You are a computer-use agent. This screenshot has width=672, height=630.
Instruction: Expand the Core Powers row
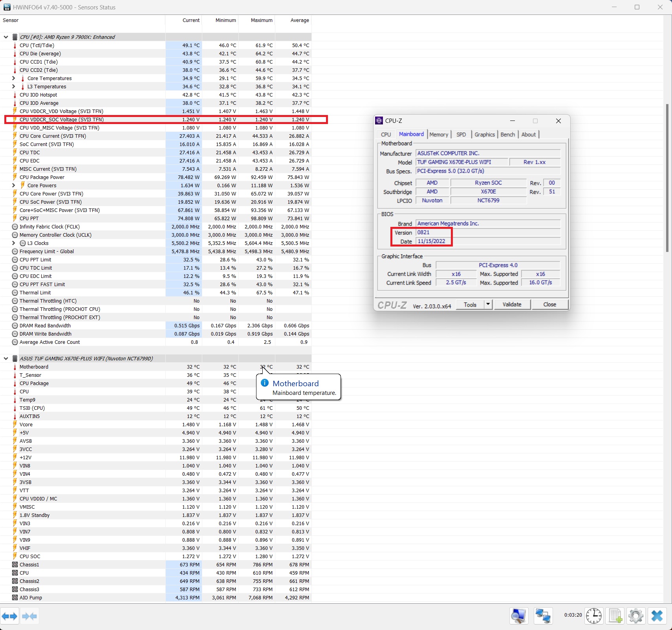pos(14,185)
